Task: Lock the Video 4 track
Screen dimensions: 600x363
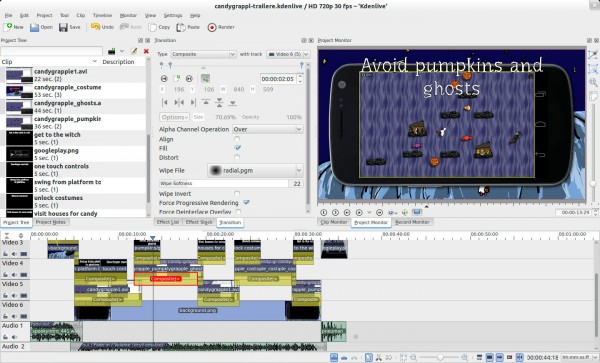Action: 6,275
